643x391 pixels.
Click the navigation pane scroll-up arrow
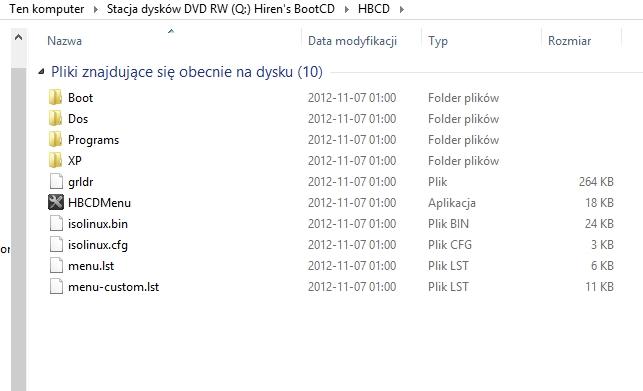(18, 37)
